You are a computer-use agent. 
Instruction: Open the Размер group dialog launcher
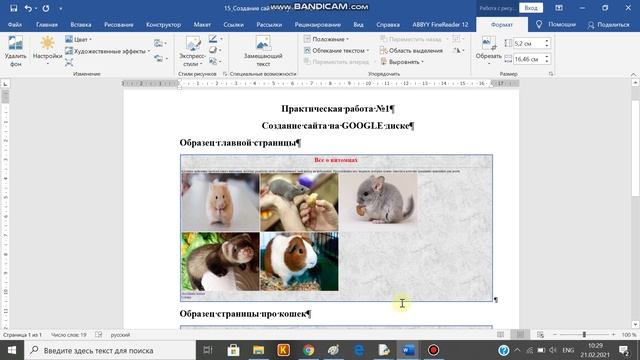pyautogui.click(x=551, y=74)
